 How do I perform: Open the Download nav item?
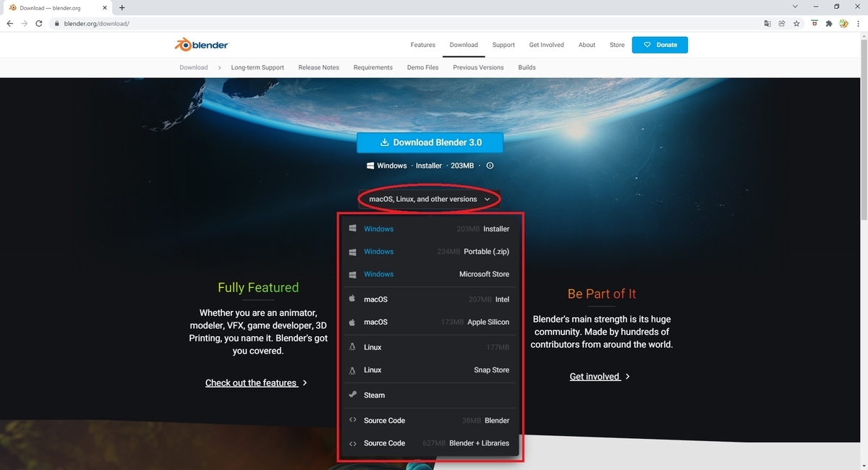pyautogui.click(x=464, y=45)
